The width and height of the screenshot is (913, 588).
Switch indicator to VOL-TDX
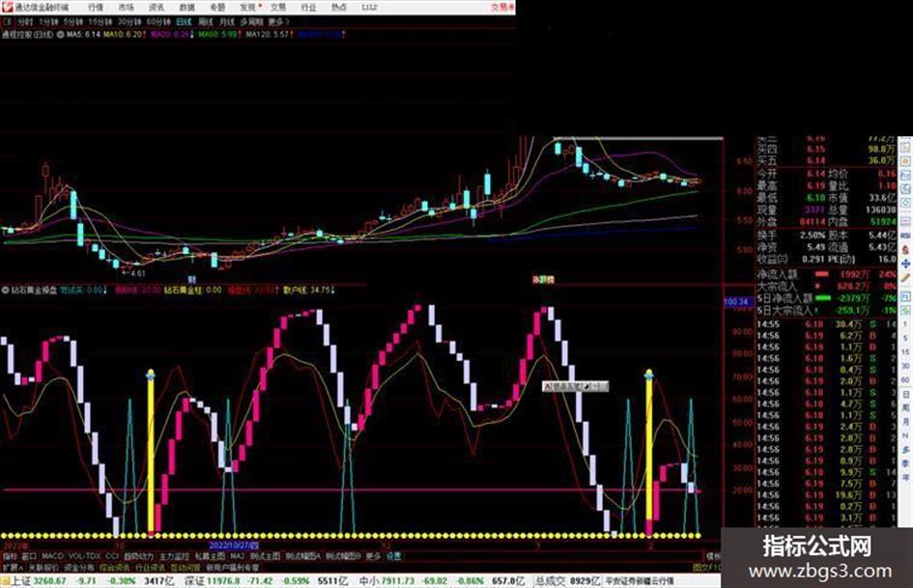pos(84,556)
